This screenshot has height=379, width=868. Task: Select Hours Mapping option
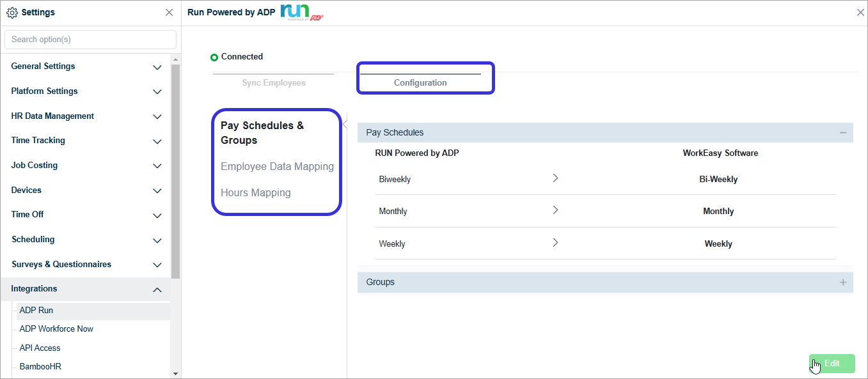click(255, 192)
